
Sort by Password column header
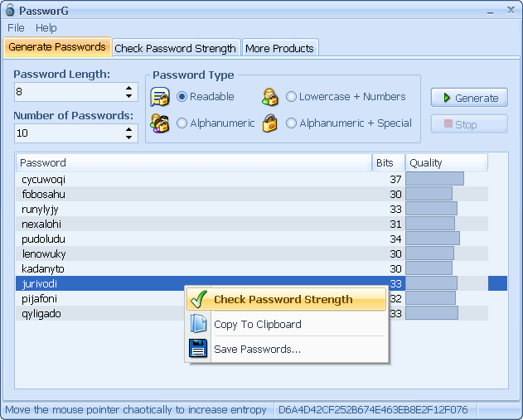coord(194,162)
